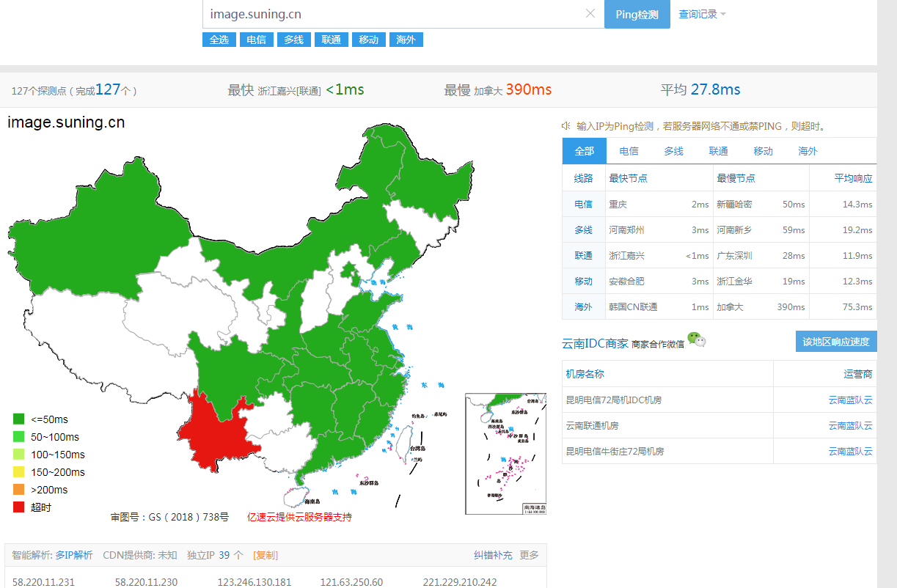Click the IP address 221.229.210.242
The width and height of the screenshot is (897, 588).
[x=460, y=582]
